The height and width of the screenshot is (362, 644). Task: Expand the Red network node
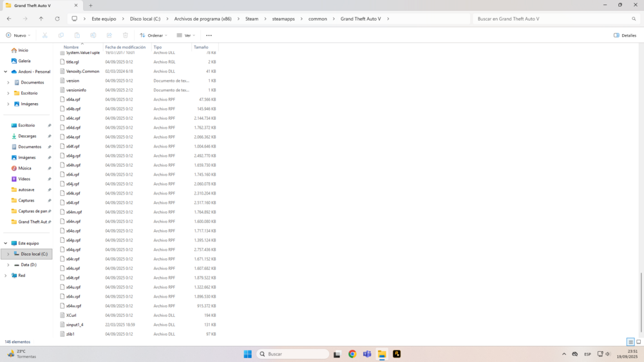click(x=6, y=275)
